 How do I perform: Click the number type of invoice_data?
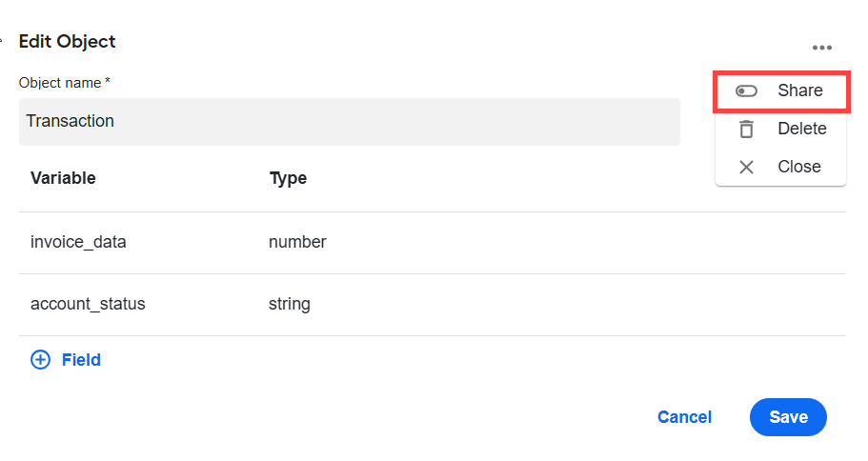click(297, 242)
